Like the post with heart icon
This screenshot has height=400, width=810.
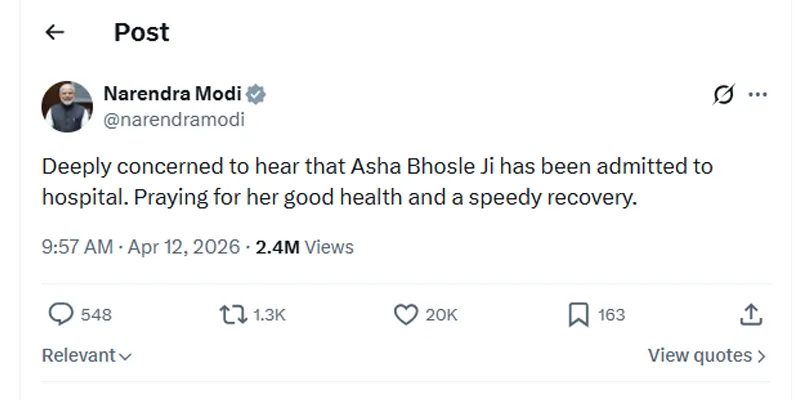[405, 314]
